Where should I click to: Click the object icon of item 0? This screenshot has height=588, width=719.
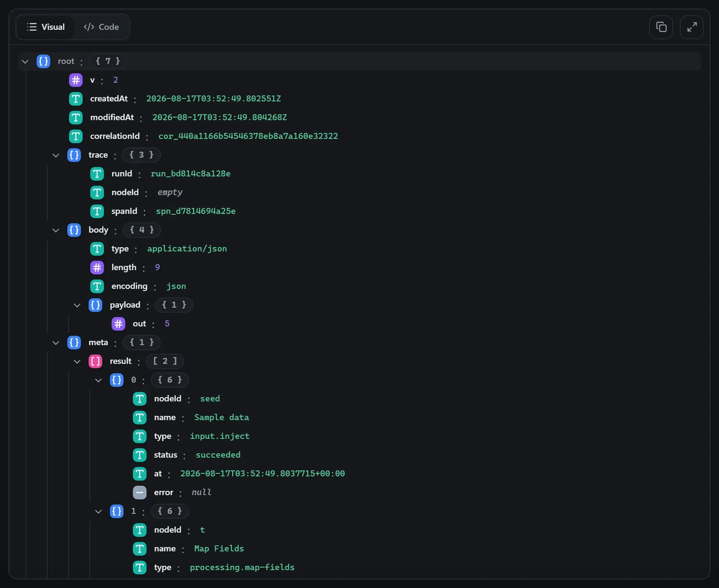point(117,380)
